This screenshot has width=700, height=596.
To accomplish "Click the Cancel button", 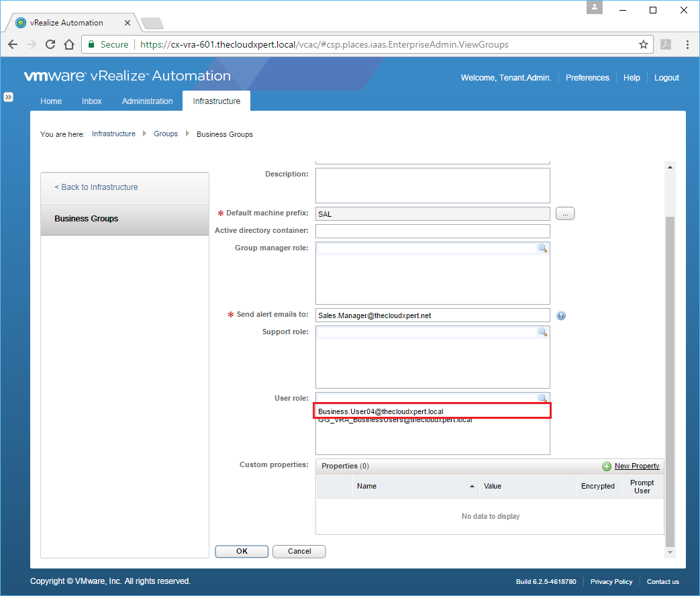I will coord(299,552).
